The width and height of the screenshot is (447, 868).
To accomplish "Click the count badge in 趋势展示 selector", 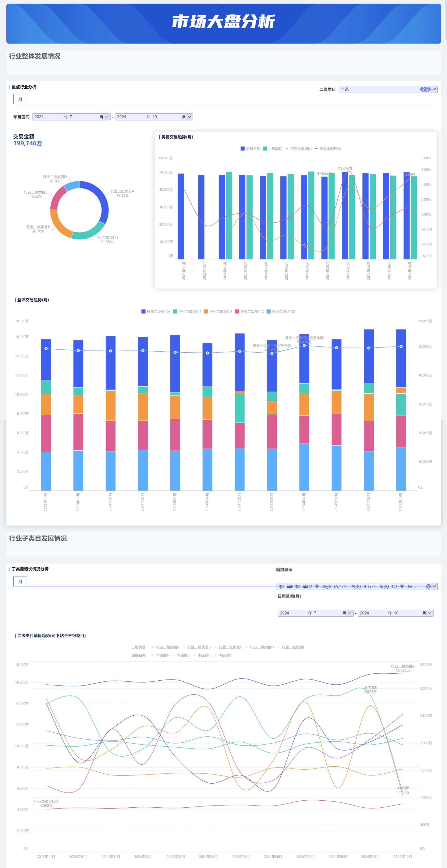I will click(428, 586).
